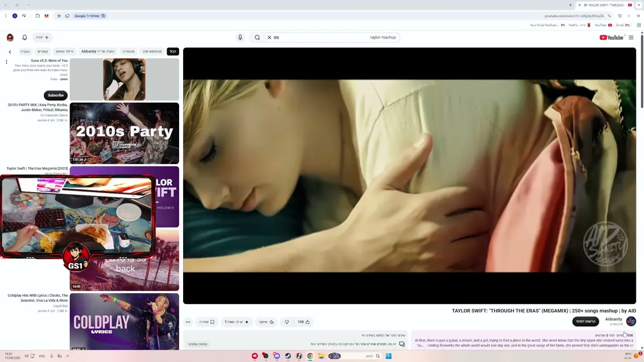This screenshot has width=644, height=362.
Task: Open the Suno v5.5 ad thumbnail
Action: [124, 79]
